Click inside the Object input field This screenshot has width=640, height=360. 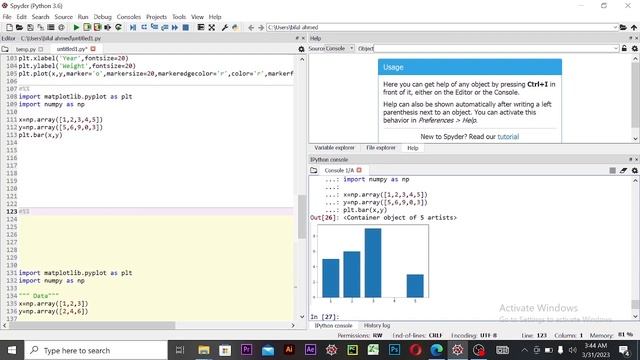pyautogui.click(x=493, y=48)
